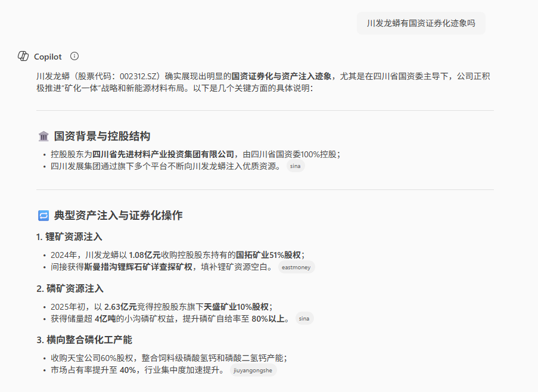Click the Copilot name label
Image resolution: width=538 pixels, height=392 pixels.
[48, 57]
